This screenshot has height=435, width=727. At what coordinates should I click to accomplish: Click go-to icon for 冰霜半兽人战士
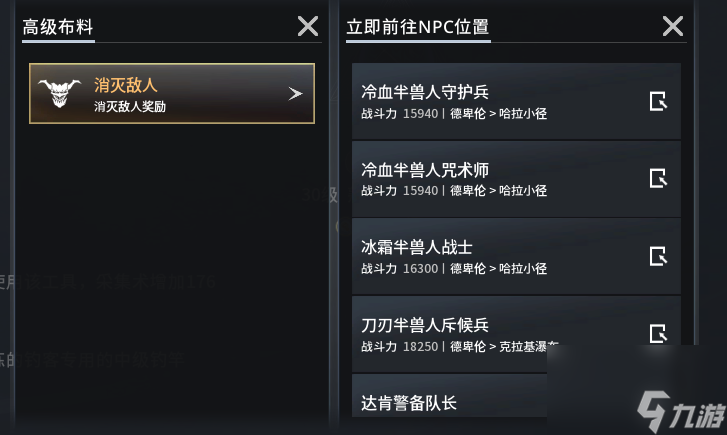pyautogui.click(x=658, y=256)
